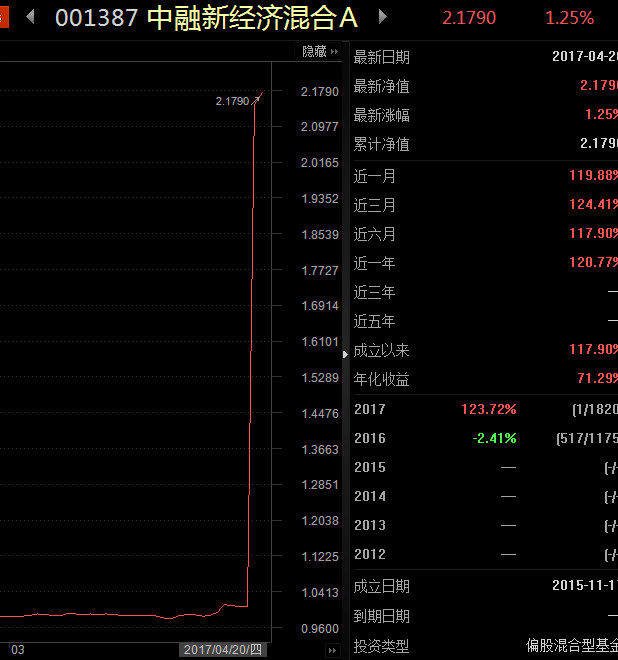The image size is (618, 660).
Task: Click the 2.1790 peak label on chart
Action: (232, 101)
